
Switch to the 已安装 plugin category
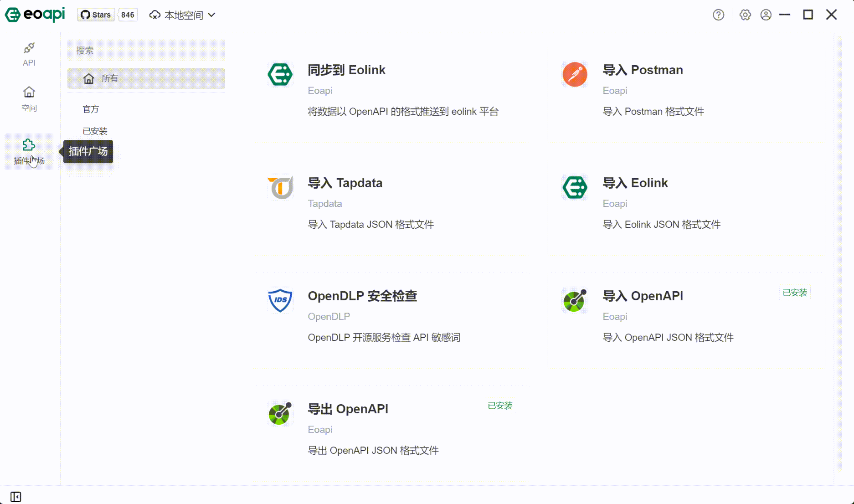(95, 131)
